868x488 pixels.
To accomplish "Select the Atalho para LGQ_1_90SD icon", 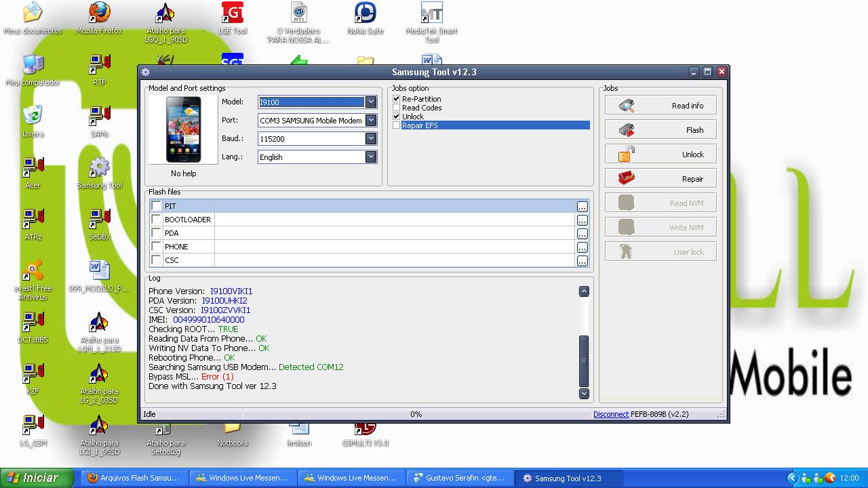I will coord(166,23).
